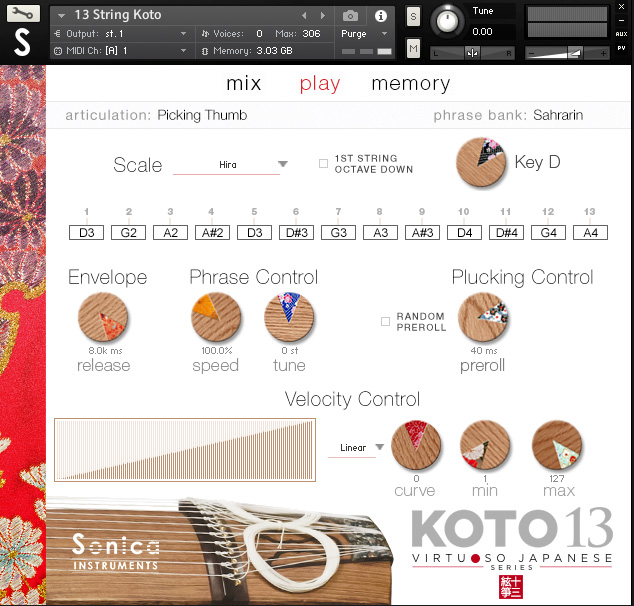This screenshot has width=634, height=606.
Task: Click the Tune knob in header
Action: point(449,20)
